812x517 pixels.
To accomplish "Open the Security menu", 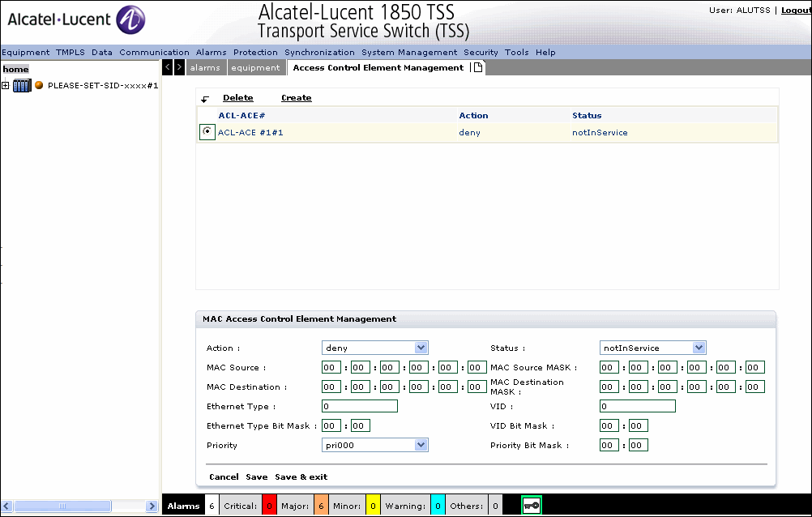I will [481, 53].
